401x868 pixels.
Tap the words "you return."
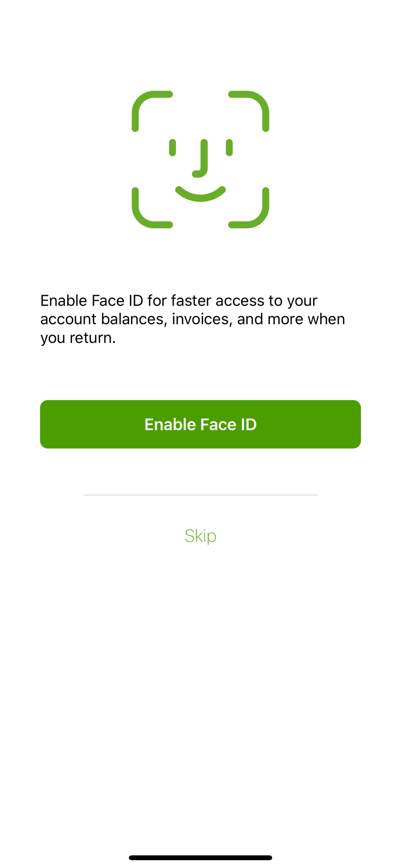[x=78, y=338]
